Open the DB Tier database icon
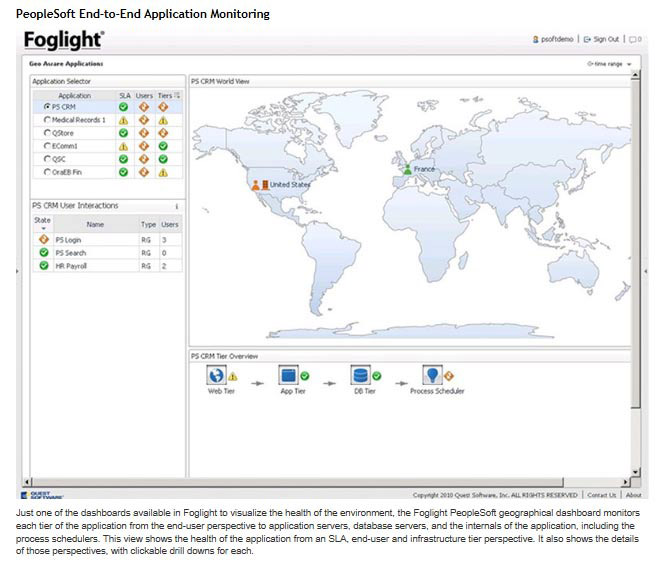 pyautogui.click(x=360, y=375)
